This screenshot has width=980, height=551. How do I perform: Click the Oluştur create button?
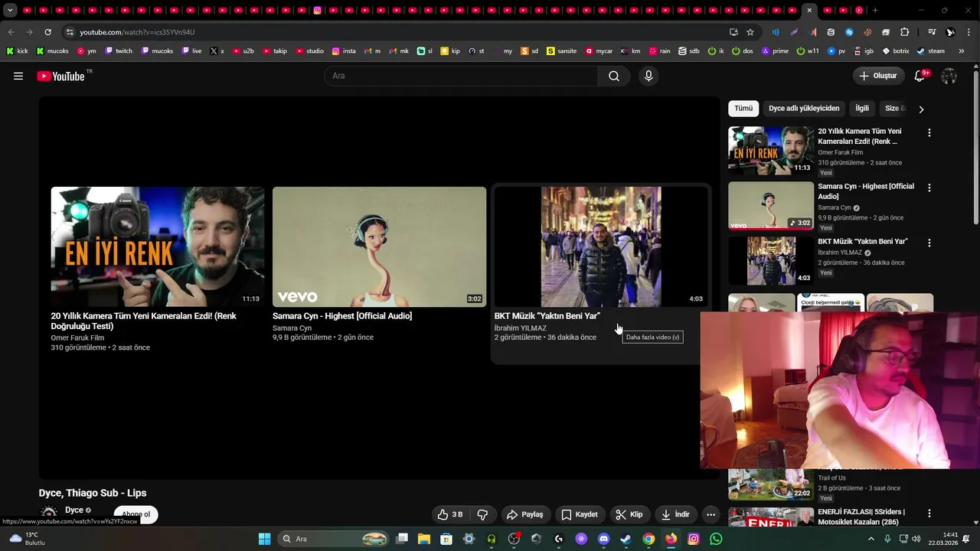878,76
